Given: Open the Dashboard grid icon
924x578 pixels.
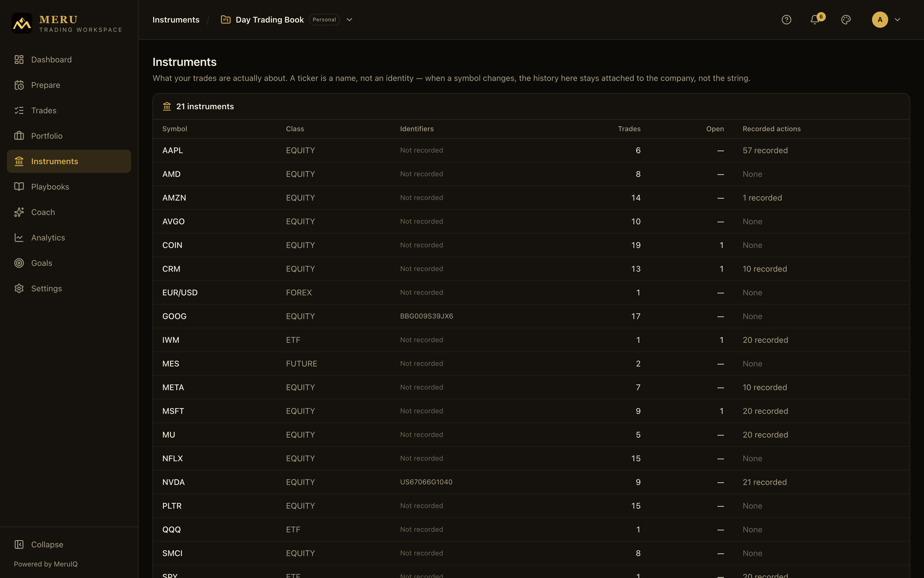Looking at the screenshot, I should pos(19,60).
